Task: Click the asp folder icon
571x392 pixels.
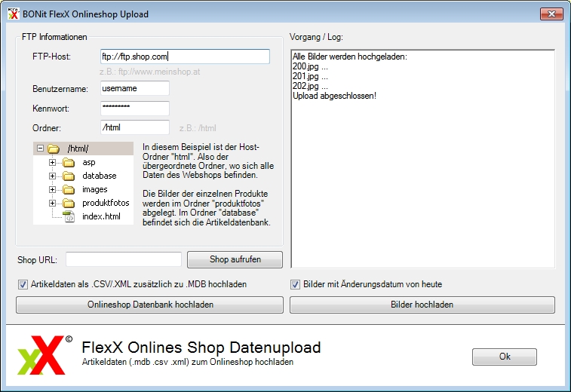Action: 68,162
